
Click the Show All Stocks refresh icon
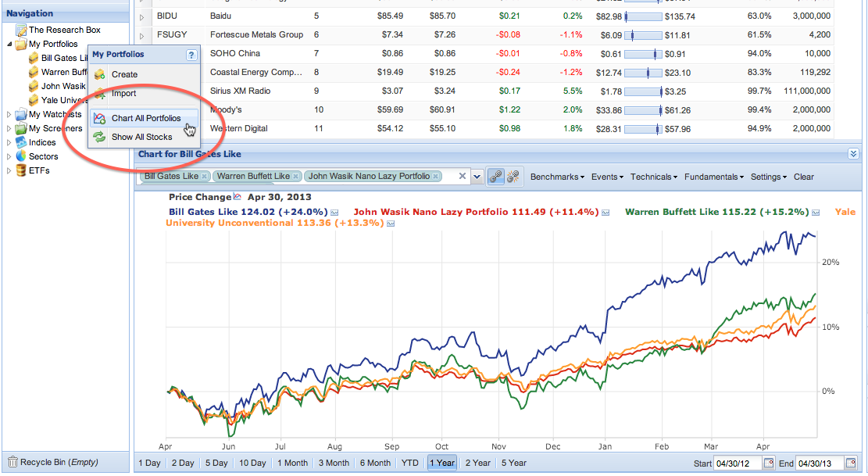point(100,137)
